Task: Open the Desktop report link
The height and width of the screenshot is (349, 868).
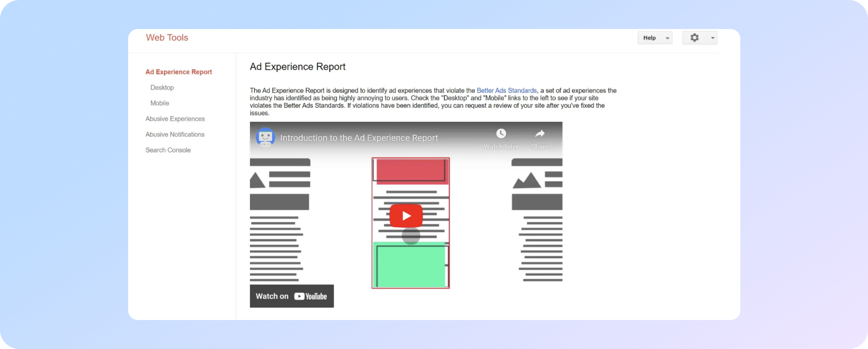Action: pyautogui.click(x=162, y=87)
